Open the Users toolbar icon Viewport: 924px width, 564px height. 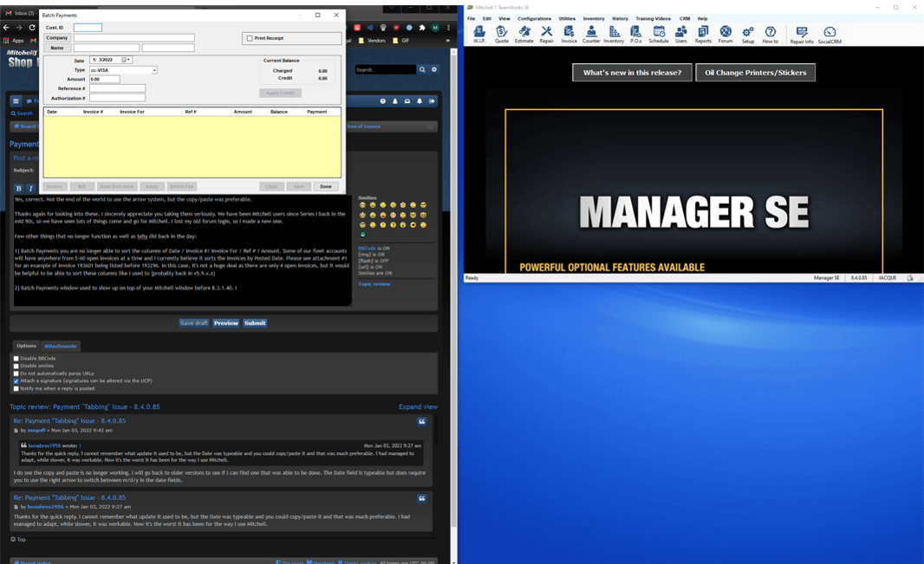680,34
